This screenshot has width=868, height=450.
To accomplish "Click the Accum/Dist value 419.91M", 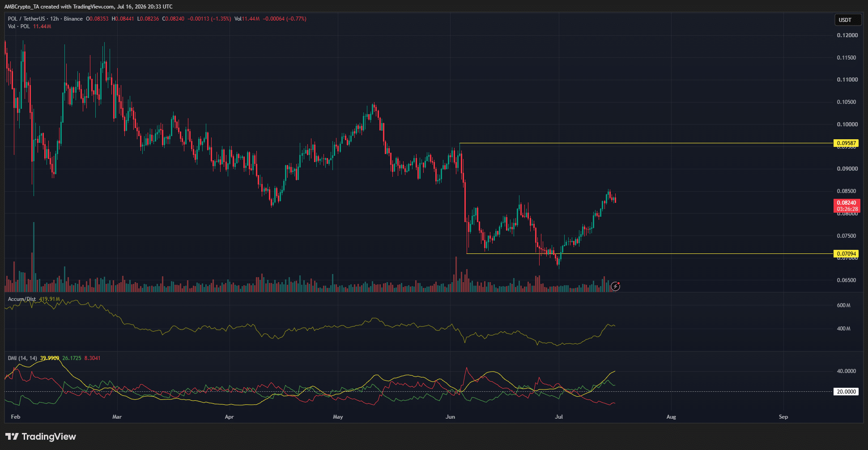I will pyautogui.click(x=50, y=299).
